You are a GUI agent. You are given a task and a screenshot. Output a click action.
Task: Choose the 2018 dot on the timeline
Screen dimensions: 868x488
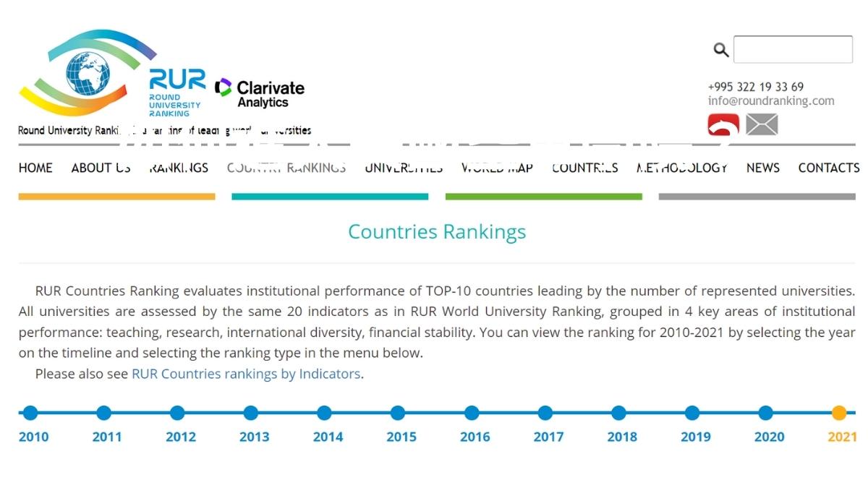click(x=618, y=413)
